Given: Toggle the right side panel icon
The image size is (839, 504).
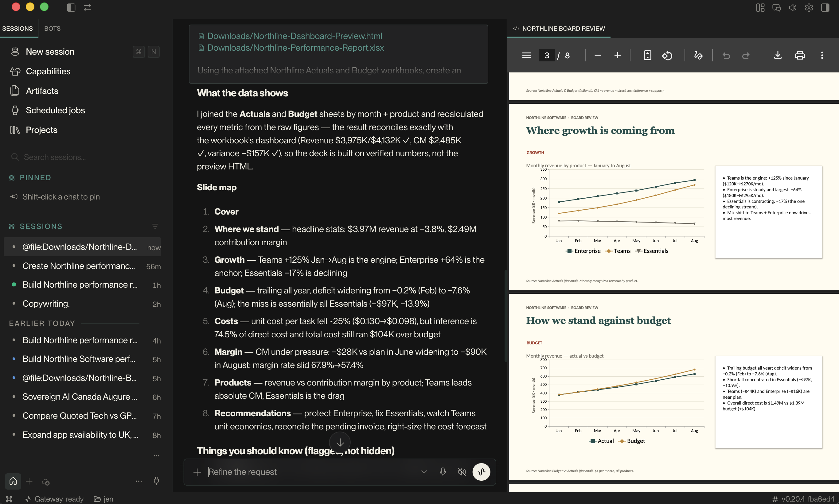Looking at the screenshot, I should pos(825,7).
